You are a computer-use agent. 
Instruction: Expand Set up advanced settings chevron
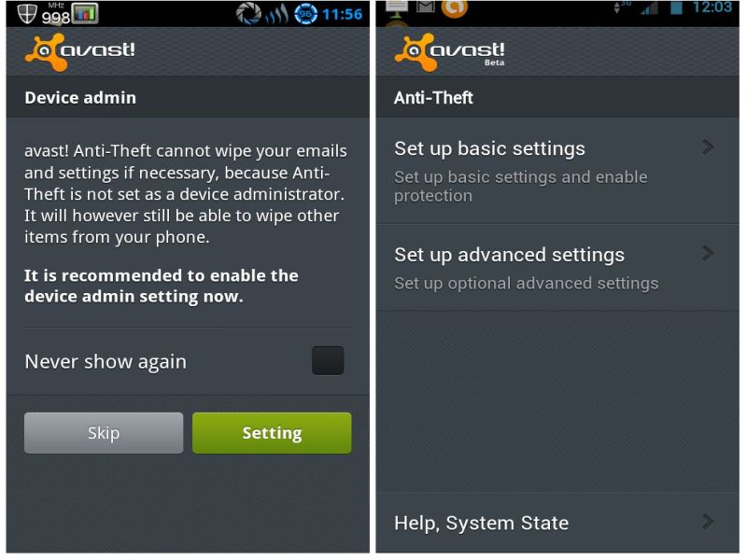[708, 253]
